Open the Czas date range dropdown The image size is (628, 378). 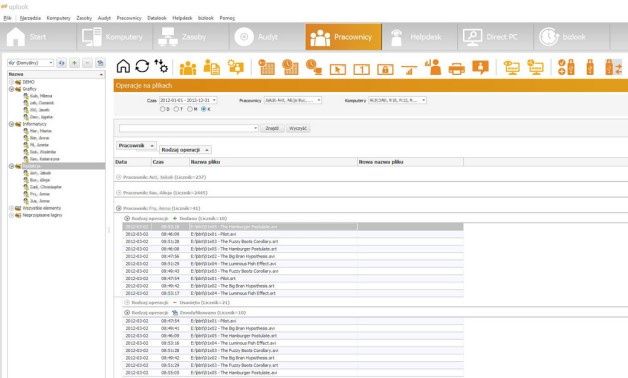(x=214, y=100)
